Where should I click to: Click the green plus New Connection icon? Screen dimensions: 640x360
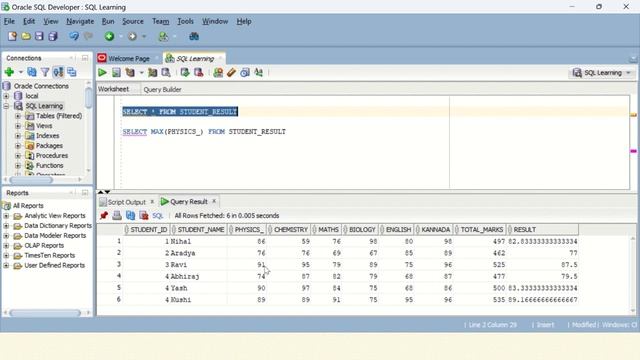(x=9, y=72)
